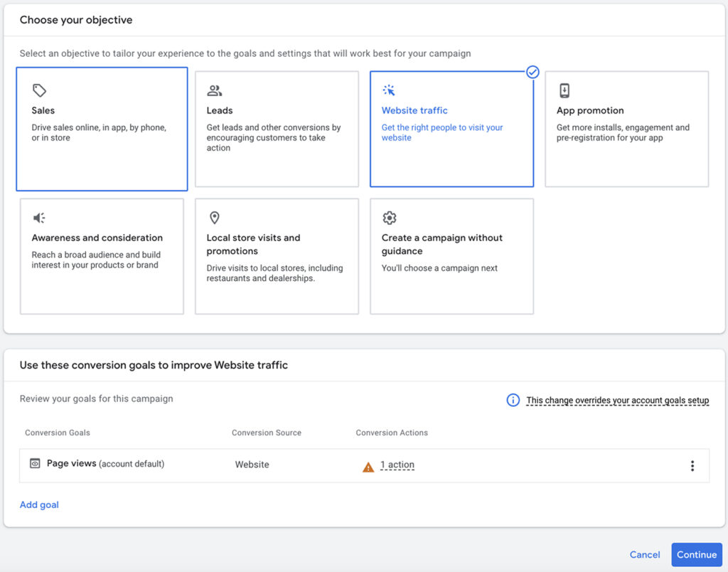Click the Page views eye icon

point(35,464)
